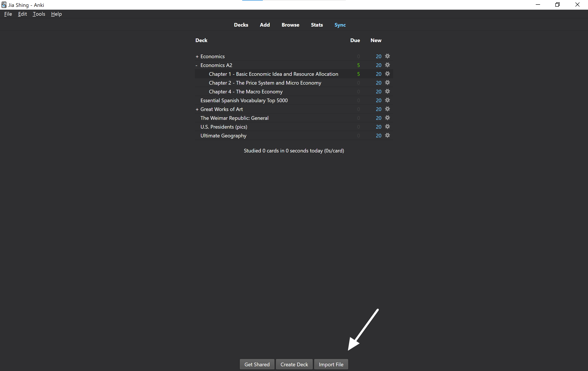
Task: Open the Add card window
Action: pyautogui.click(x=265, y=25)
